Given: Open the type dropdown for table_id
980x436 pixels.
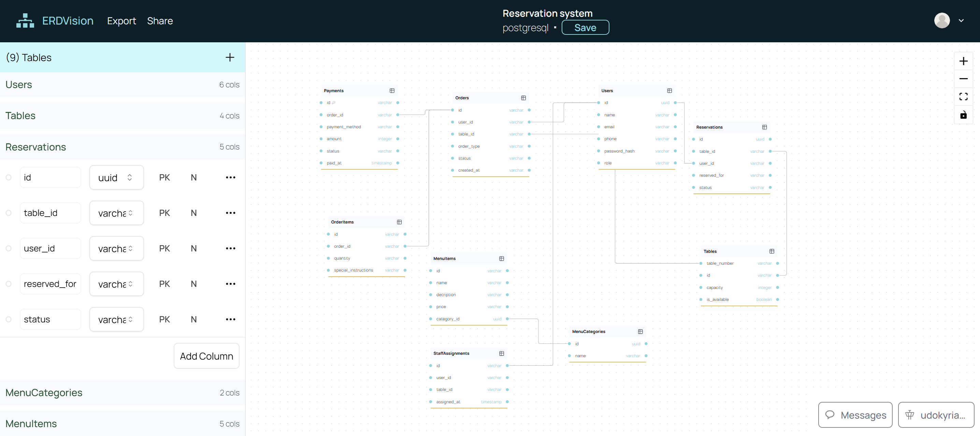Looking at the screenshot, I should (x=116, y=213).
